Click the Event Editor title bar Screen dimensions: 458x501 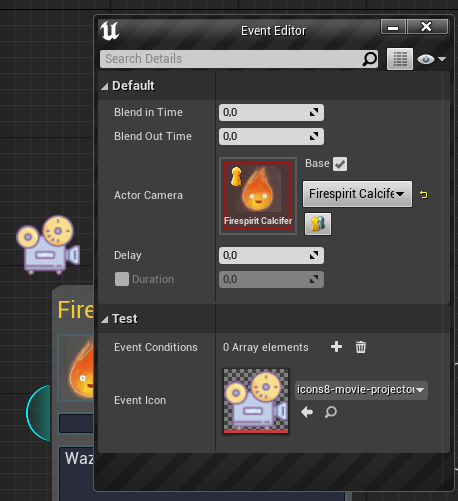[273, 31]
